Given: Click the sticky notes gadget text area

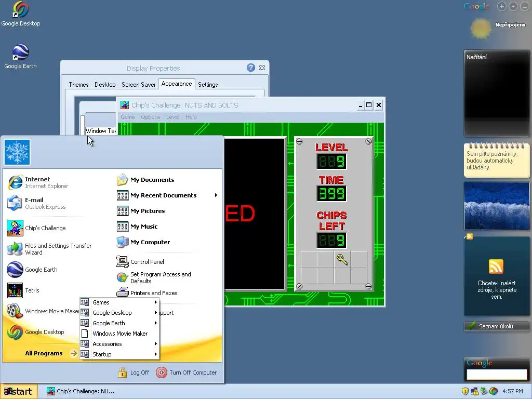Looking at the screenshot, I should (x=496, y=161).
